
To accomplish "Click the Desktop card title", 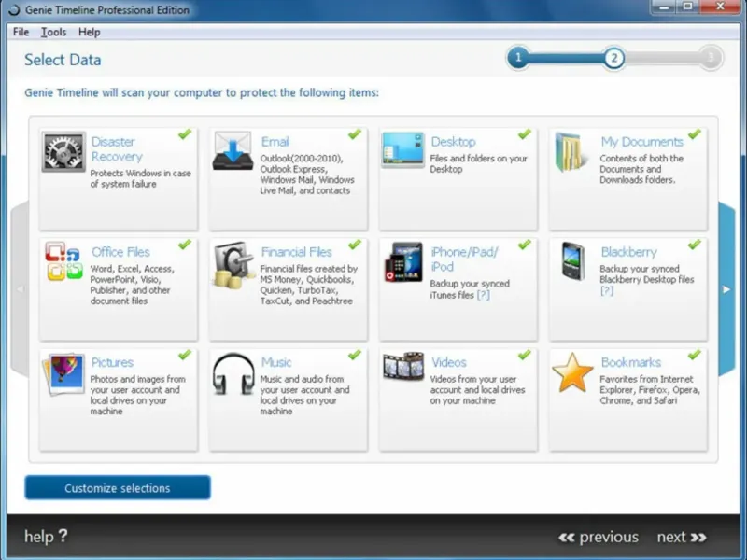I will pyautogui.click(x=453, y=142).
